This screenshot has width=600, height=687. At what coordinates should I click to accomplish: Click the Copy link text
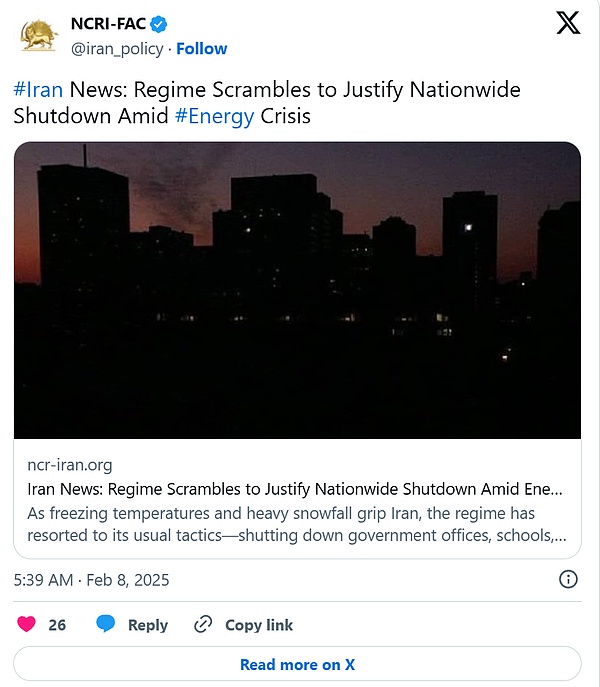[259, 624]
